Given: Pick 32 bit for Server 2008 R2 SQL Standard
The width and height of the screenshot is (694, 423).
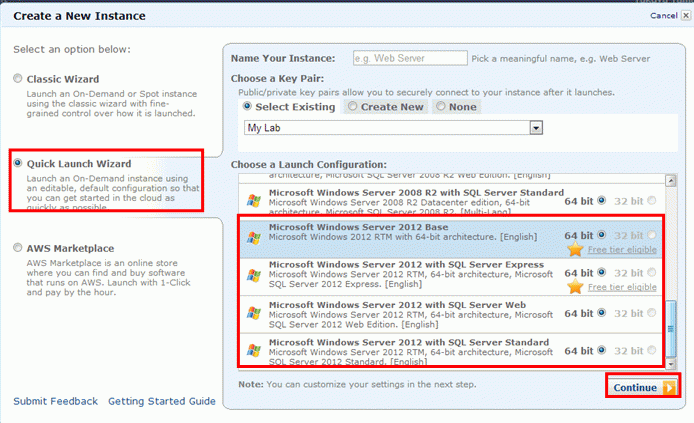Looking at the screenshot, I should (x=652, y=200).
